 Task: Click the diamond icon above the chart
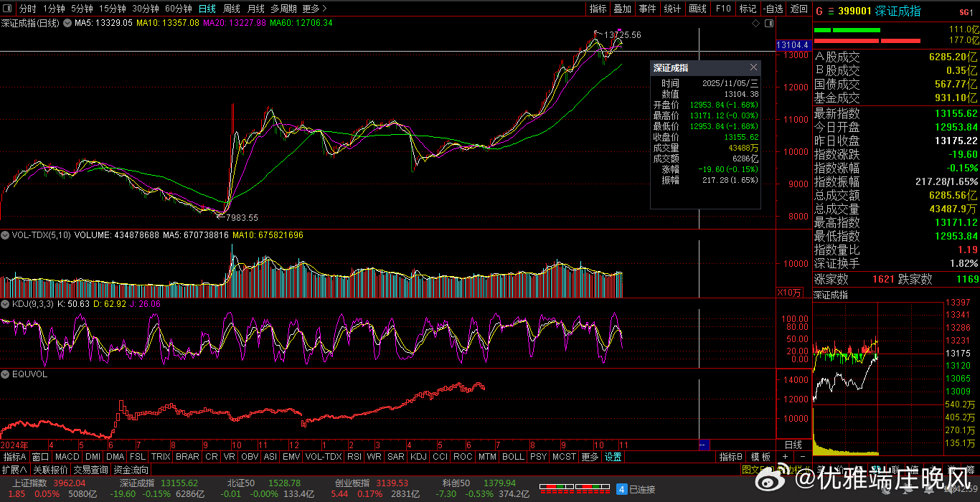[x=755, y=24]
